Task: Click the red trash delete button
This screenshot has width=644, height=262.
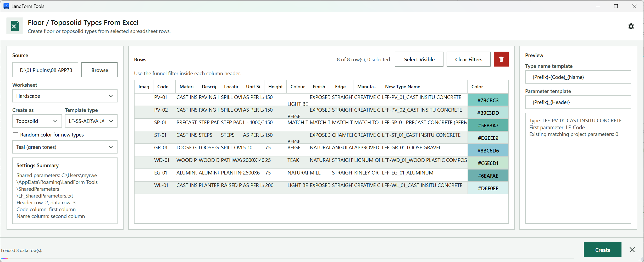Action: click(501, 59)
